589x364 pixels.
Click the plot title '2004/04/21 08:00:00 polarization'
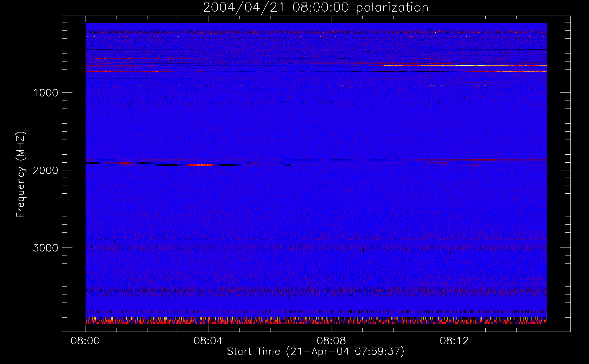pyautogui.click(x=316, y=8)
